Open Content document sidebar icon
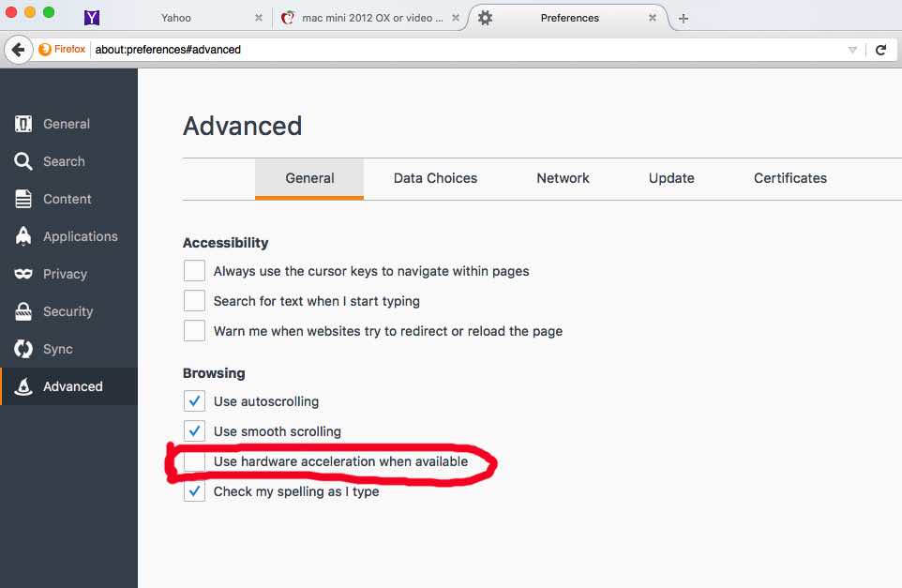902x588 pixels. (23, 199)
